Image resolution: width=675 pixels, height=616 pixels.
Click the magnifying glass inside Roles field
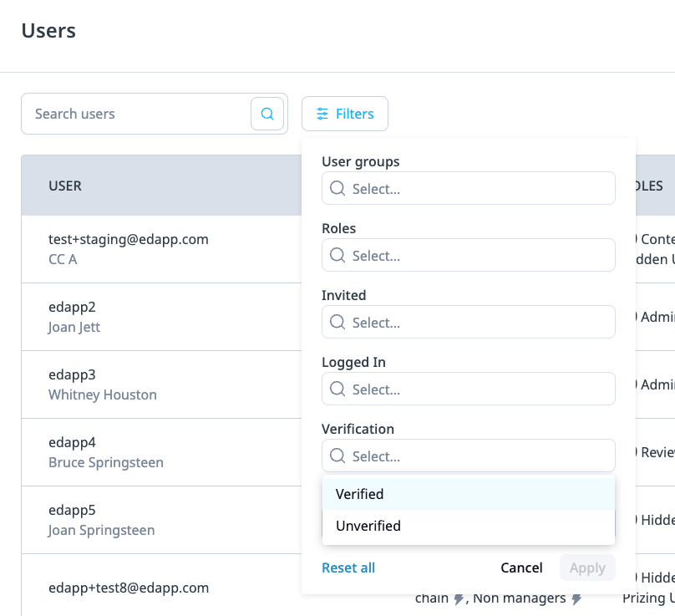337,255
